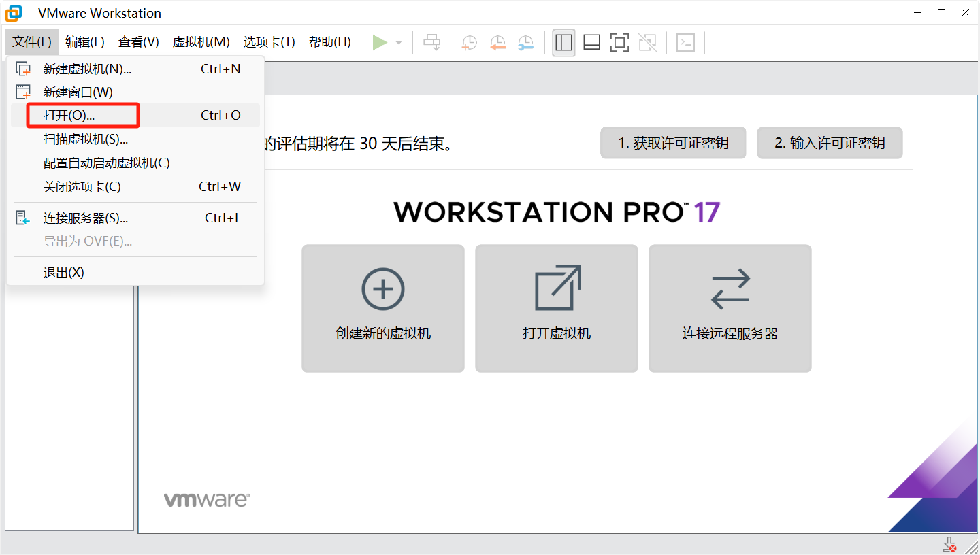
Task: Click Send Ctrl+Alt+Del toolbar icon
Action: [432, 42]
